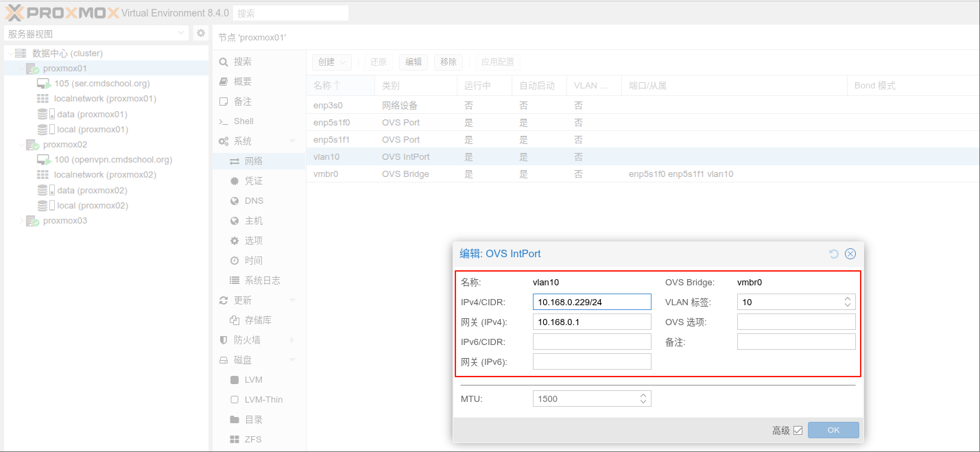Screen dimensions: 980x452
Task: Click the hosts globe icon
Action: point(235,221)
